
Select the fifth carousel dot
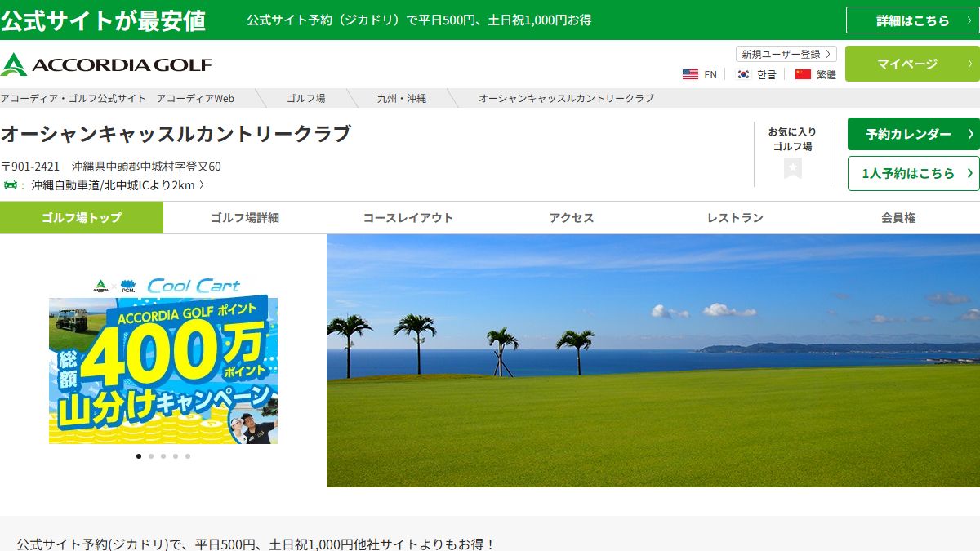tap(188, 456)
